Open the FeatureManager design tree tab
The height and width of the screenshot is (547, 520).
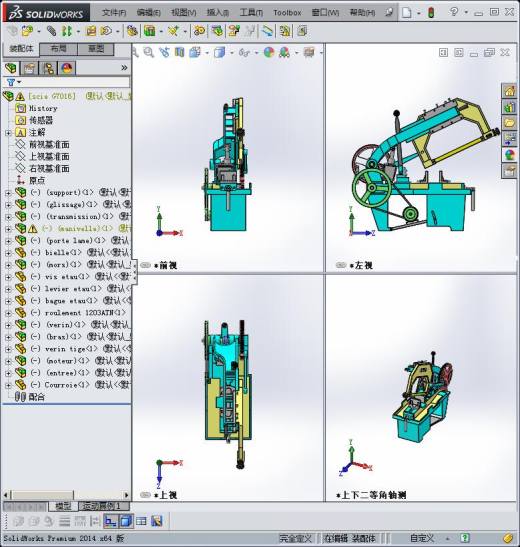click(x=11, y=68)
